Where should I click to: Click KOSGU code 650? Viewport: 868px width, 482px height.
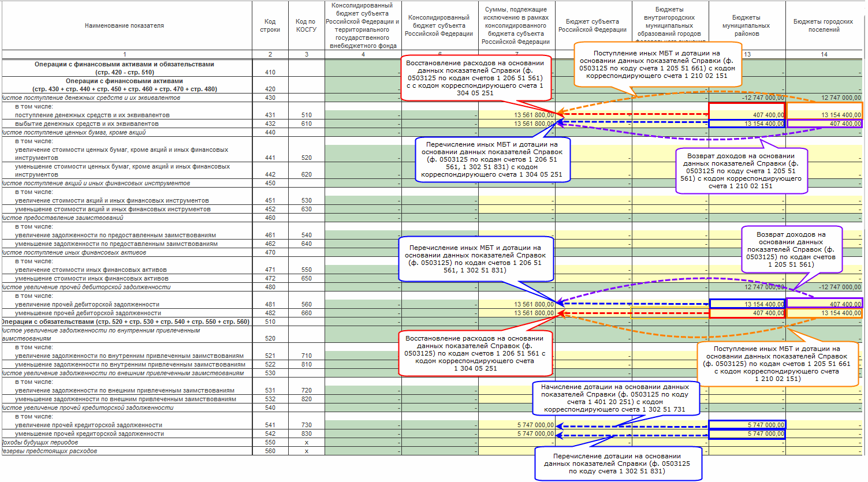pos(306,278)
